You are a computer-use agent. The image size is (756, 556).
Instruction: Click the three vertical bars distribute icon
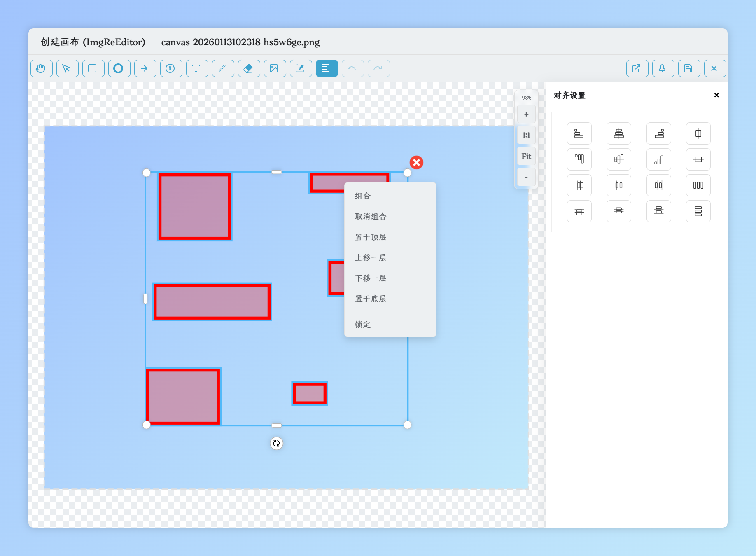click(x=698, y=185)
